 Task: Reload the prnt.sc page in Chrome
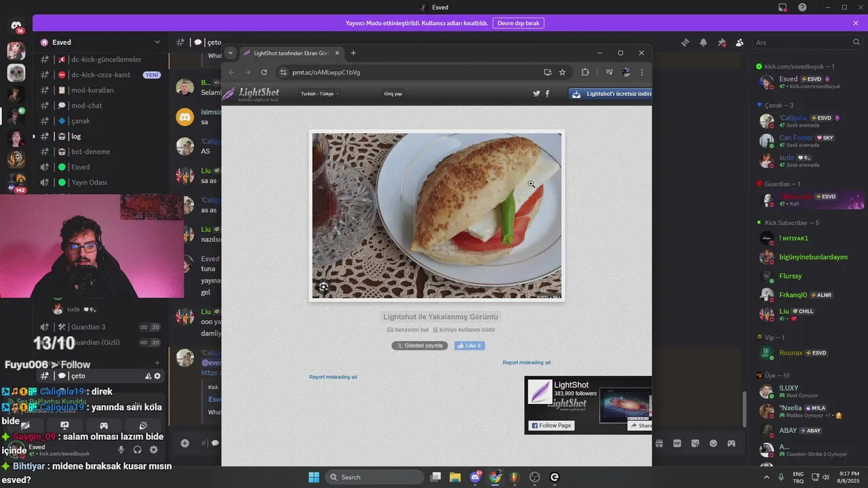pyautogui.click(x=264, y=72)
